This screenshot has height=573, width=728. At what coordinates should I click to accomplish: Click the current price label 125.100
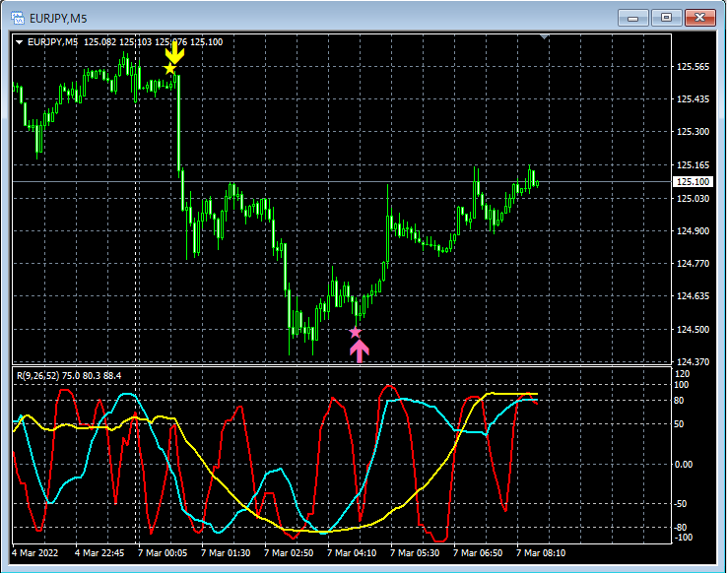(693, 182)
